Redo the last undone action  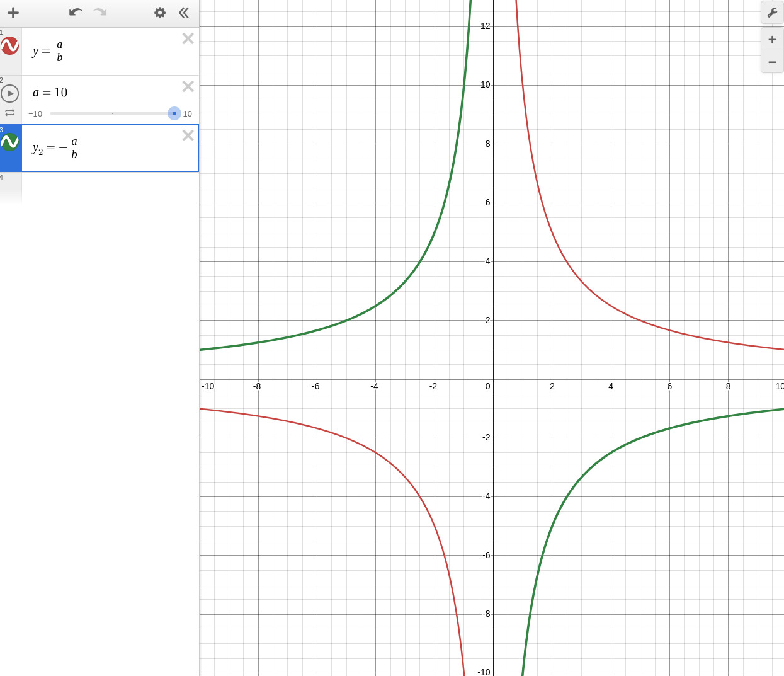point(99,13)
